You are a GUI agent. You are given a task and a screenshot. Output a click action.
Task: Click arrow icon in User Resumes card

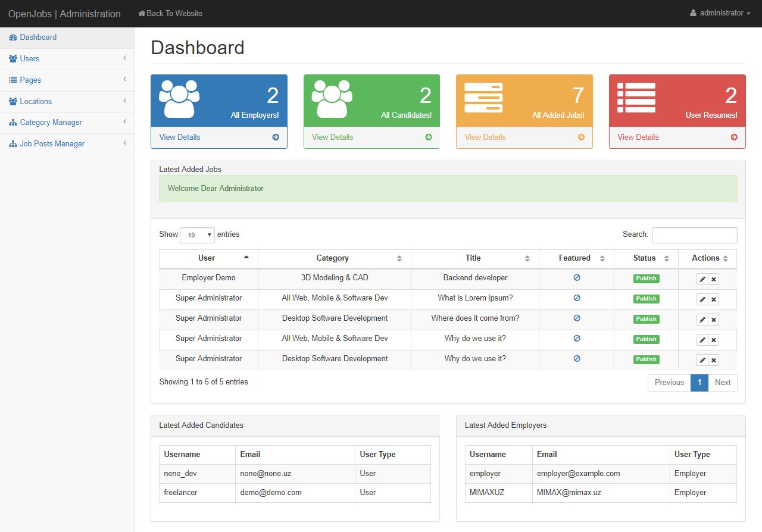734,137
